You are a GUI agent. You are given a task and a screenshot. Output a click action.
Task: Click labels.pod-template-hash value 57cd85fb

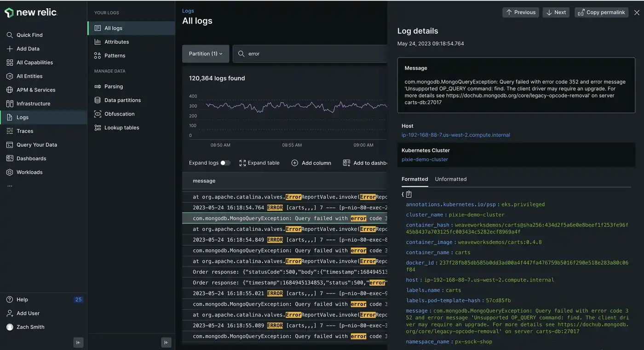point(498,300)
